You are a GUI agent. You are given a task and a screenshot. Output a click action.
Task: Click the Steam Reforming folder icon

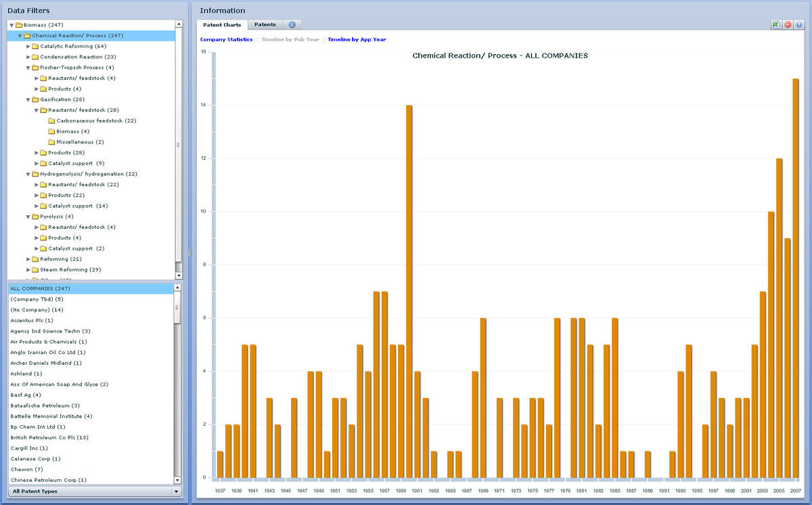click(35, 269)
